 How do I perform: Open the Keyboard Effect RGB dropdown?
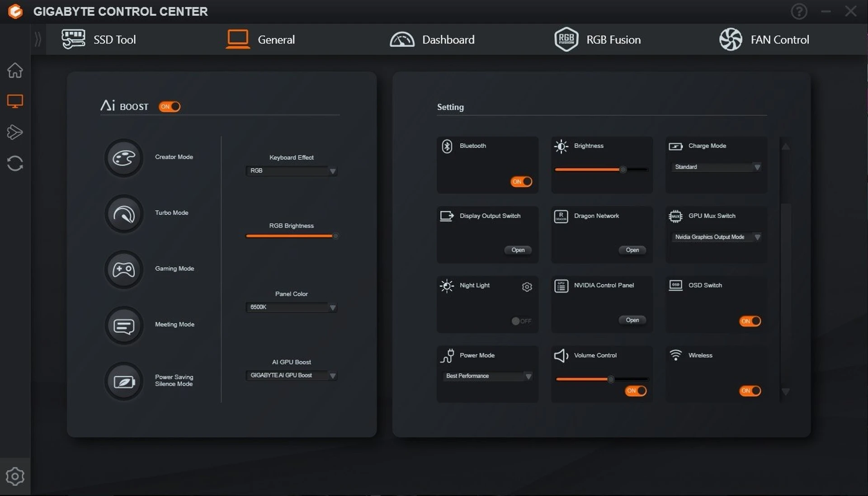click(292, 171)
